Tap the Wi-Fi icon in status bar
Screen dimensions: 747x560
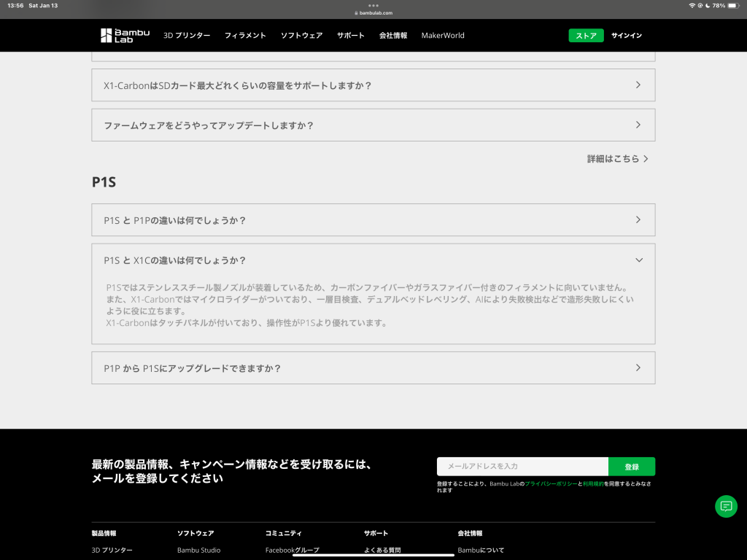pyautogui.click(x=692, y=6)
